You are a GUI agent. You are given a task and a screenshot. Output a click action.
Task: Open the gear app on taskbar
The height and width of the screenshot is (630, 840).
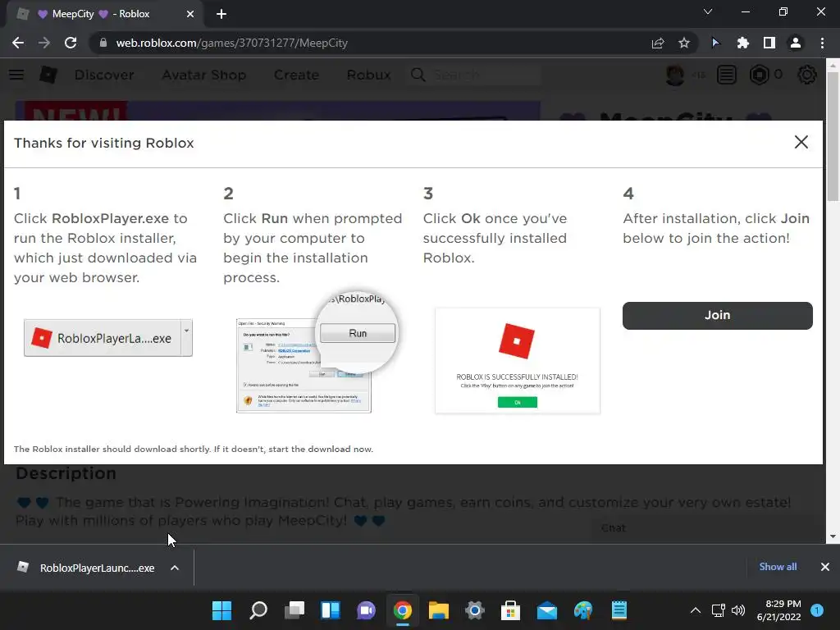[475, 610]
